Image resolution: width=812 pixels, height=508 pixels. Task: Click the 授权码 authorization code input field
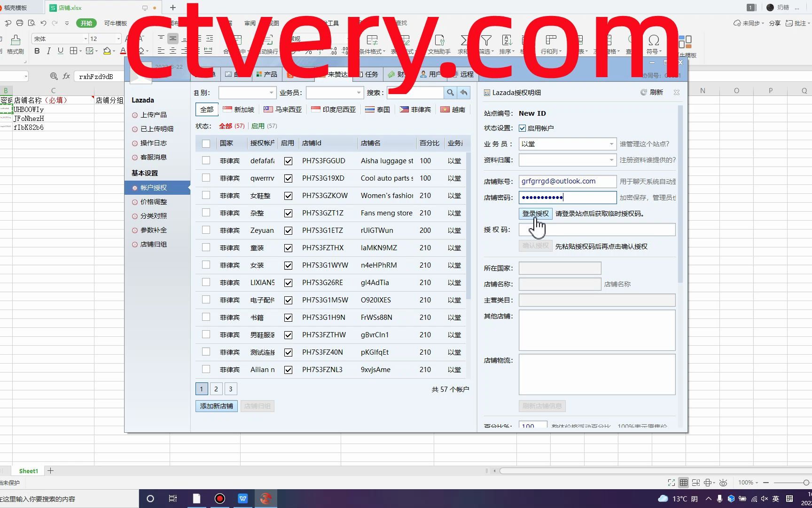pos(597,230)
